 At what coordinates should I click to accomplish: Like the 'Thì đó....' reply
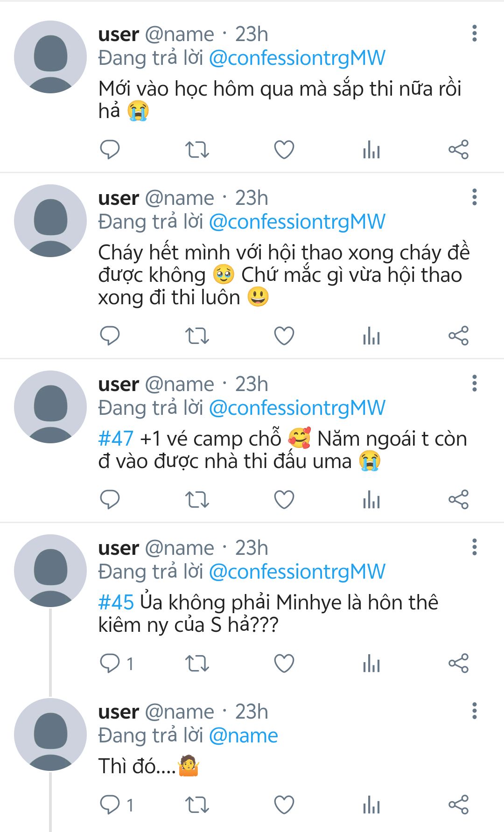coord(284,805)
